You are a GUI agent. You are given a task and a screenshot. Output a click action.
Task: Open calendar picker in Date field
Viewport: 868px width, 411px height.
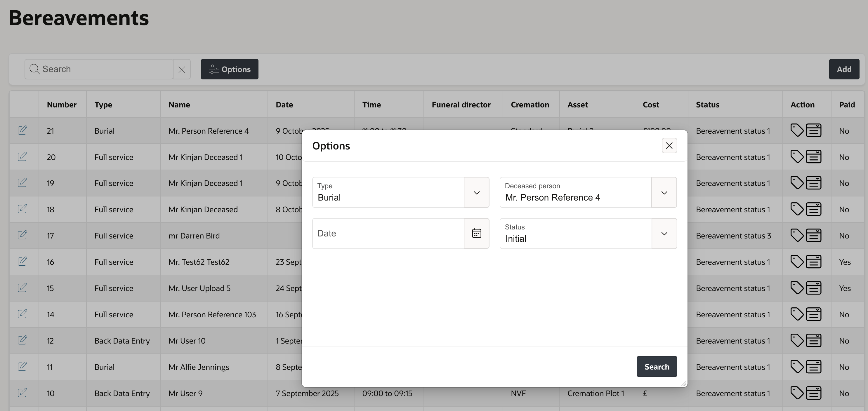click(x=476, y=234)
